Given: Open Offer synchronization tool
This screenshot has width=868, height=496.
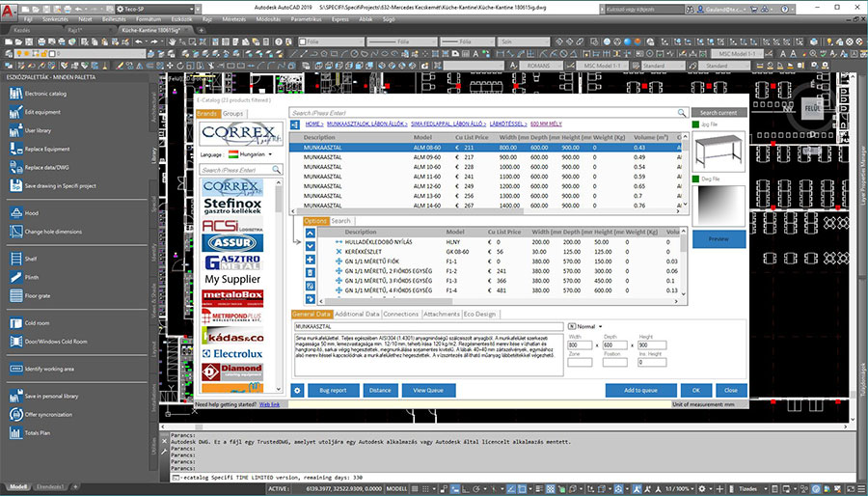Looking at the screenshot, I should [15, 414].
